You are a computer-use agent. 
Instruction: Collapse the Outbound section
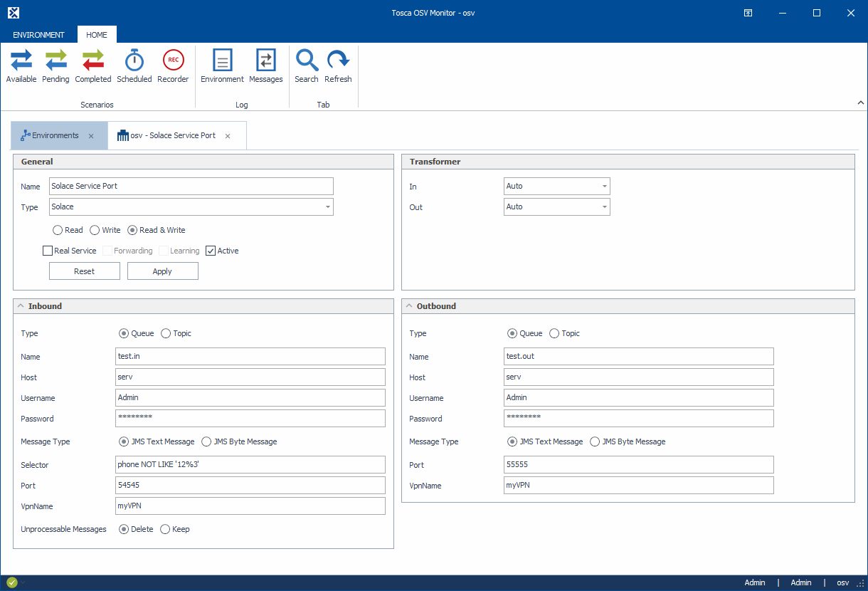coord(410,306)
